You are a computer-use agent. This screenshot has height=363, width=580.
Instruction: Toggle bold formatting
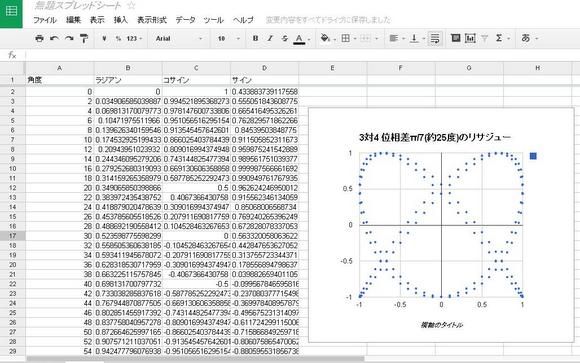click(x=255, y=38)
